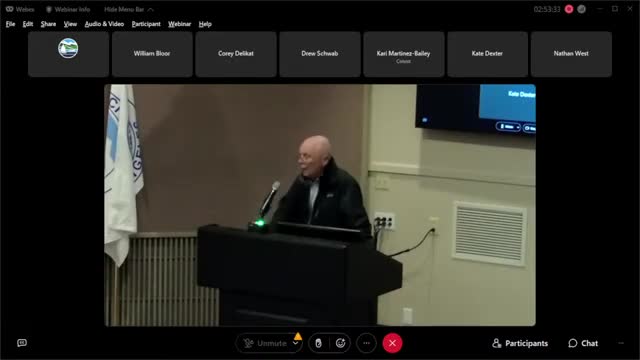Toggle the Unmute microphone button
The width and height of the screenshot is (640, 360).
(x=264, y=343)
